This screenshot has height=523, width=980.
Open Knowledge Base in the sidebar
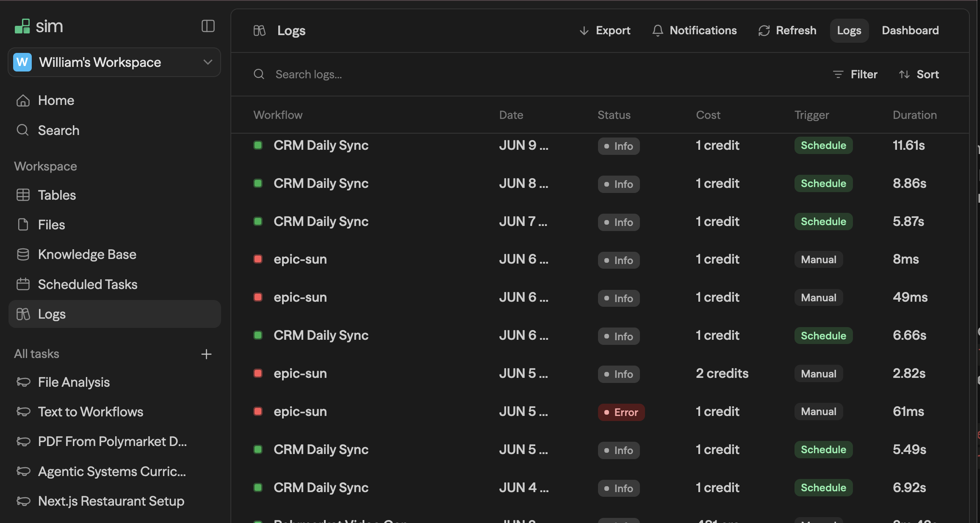click(114, 254)
